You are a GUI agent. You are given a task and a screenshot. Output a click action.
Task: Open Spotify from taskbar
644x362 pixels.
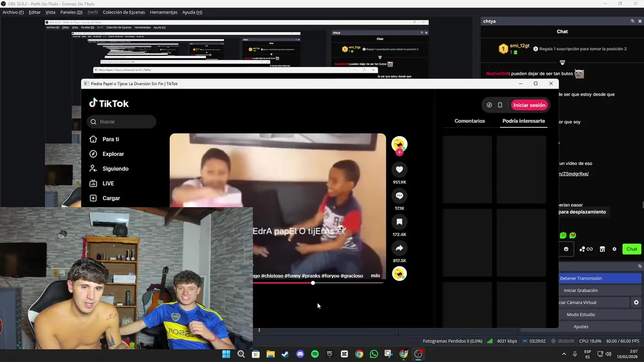[x=315, y=354]
